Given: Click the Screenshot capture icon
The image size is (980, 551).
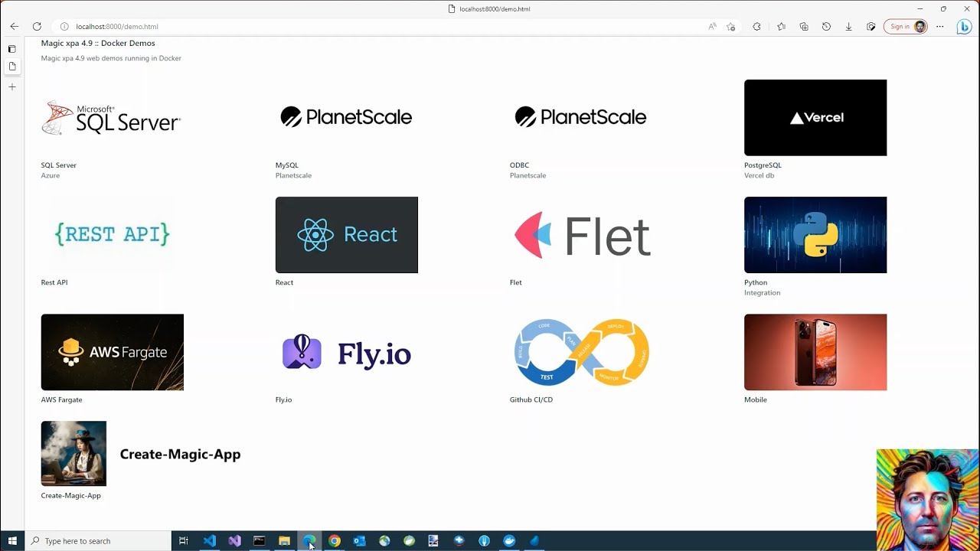Looking at the screenshot, I should click(x=871, y=26).
